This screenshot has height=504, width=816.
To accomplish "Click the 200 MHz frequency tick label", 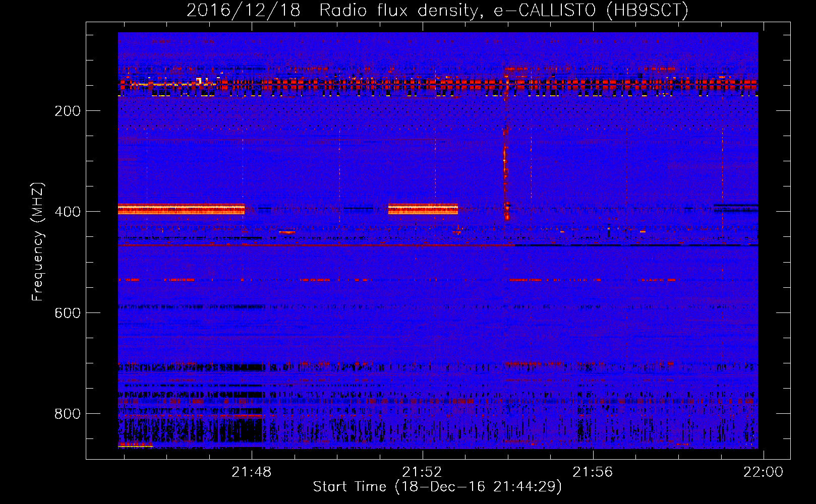I will point(68,111).
